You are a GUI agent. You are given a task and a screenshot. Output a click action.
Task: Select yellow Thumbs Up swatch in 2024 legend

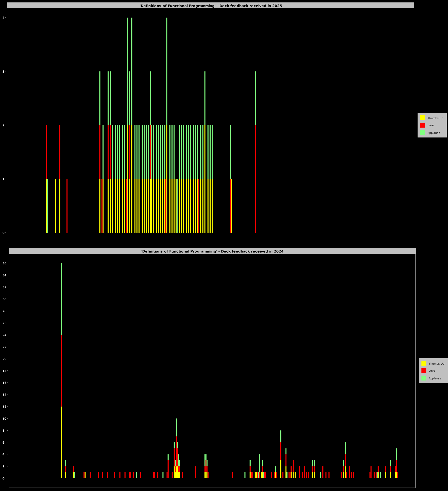424,363
